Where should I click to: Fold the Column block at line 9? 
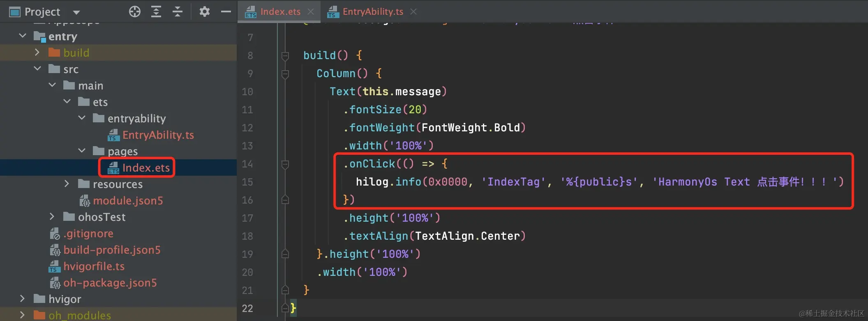[x=285, y=73]
